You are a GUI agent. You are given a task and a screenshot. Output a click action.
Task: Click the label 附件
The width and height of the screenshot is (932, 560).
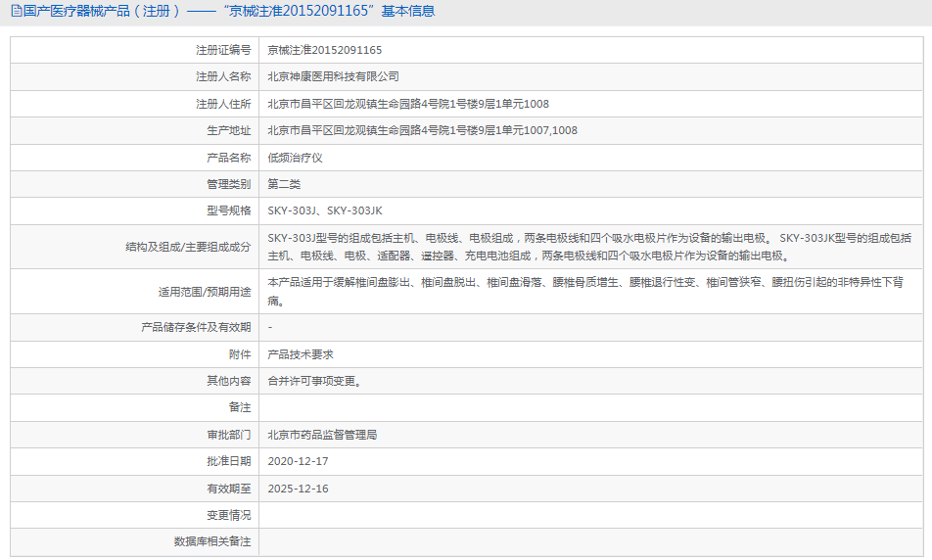click(240, 354)
